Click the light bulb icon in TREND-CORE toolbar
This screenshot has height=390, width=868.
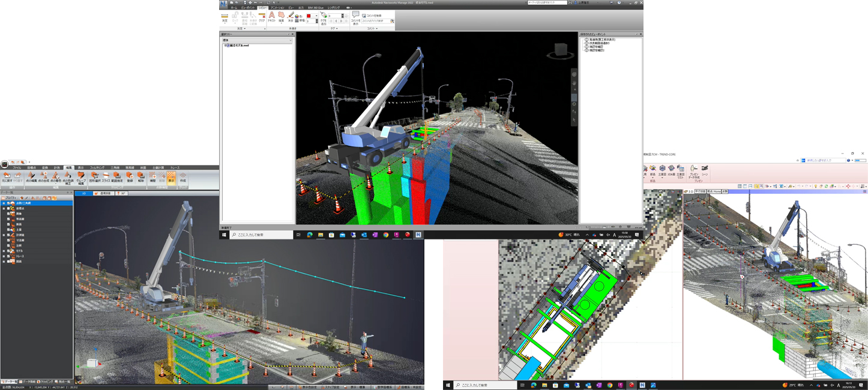[x=815, y=187]
